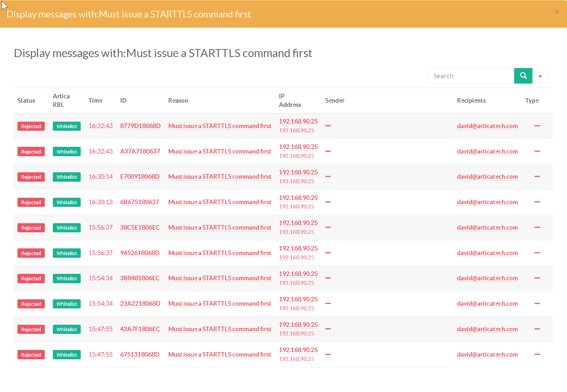Click the green search magnifier button
Image resolution: width=567 pixels, height=392 pixels.
pos(523,76)
